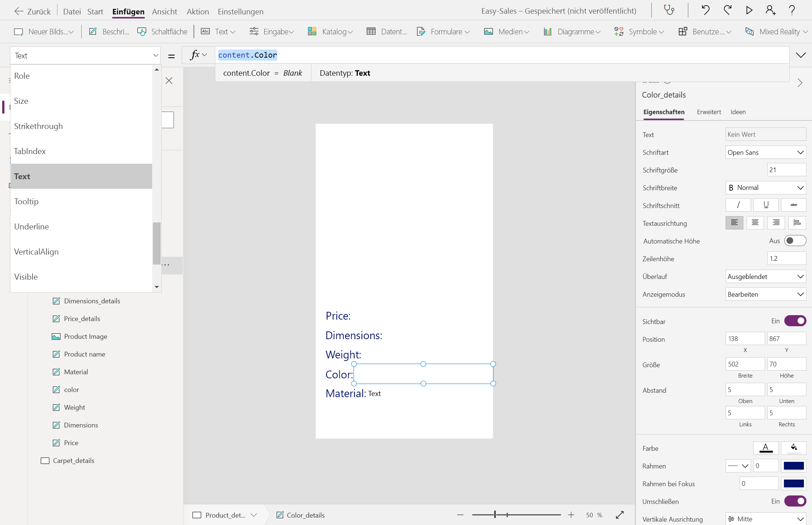Screen dimensions: 812x525
Task: Click Rahmen border color swatch
Action: [x=794, y=466]
